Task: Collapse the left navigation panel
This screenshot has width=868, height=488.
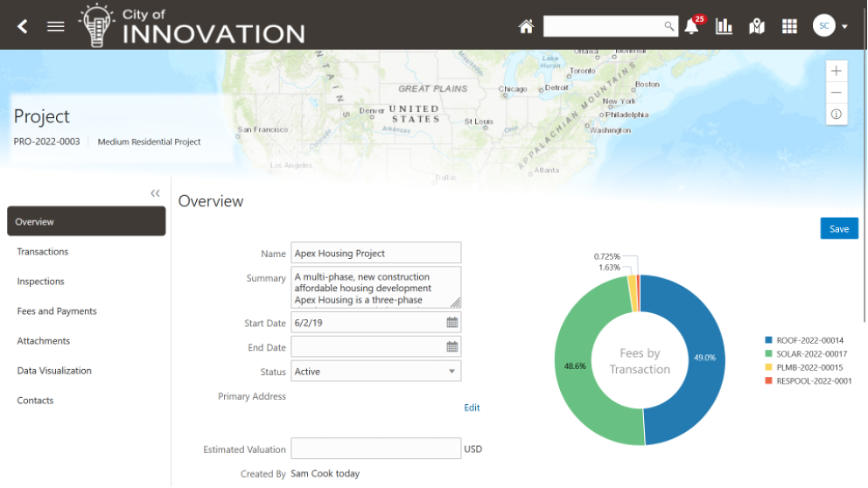Action: pos(155,193)
